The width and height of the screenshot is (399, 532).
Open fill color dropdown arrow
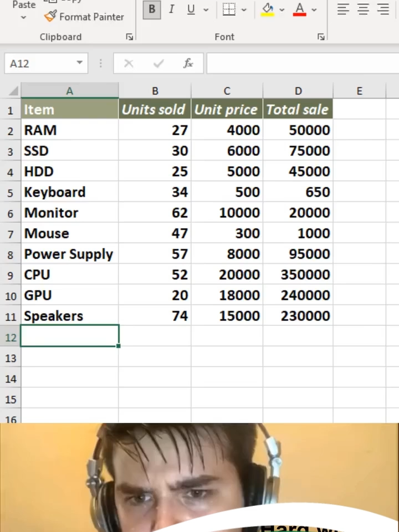point(282,10)
